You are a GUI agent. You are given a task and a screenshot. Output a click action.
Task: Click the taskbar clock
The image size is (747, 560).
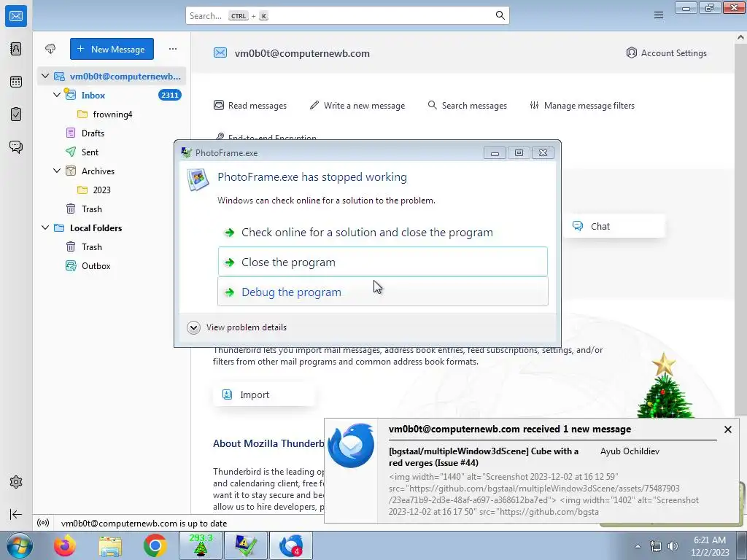click(x=710, y=545)
